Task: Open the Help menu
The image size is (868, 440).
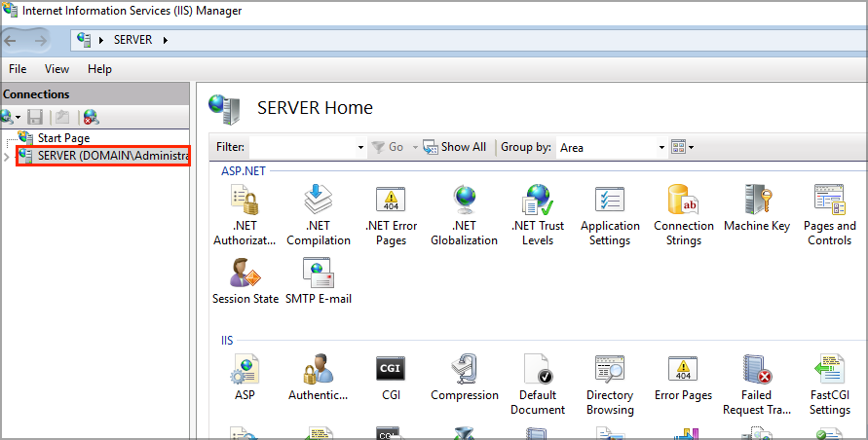Action: pyautogui.click(x=99, y=69)
